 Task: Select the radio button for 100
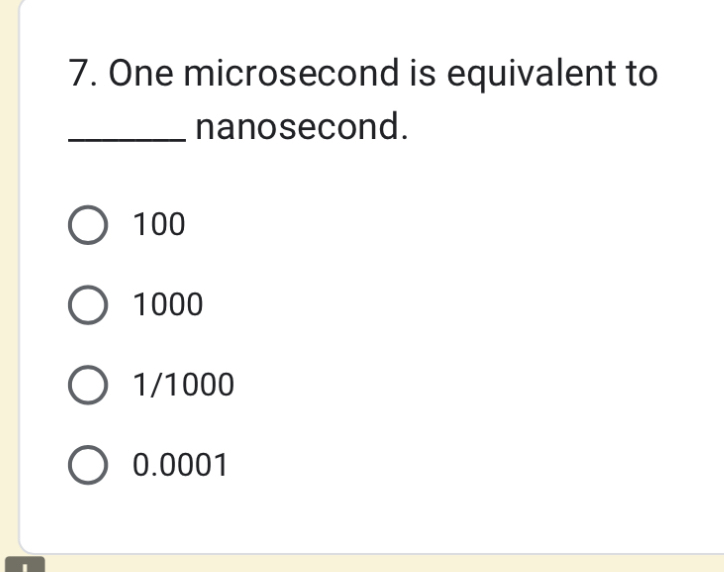click(x=88, y=225)
